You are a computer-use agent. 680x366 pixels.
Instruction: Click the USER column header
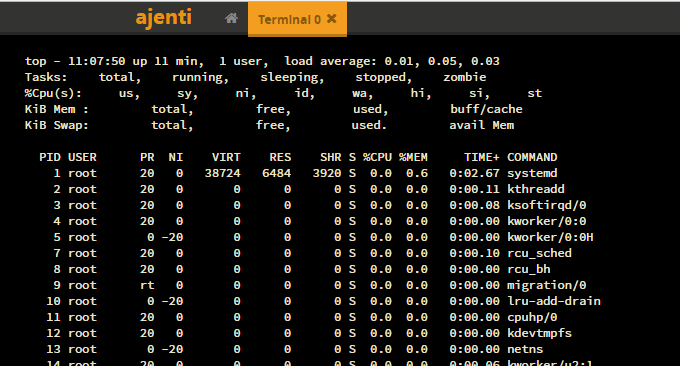82,157
